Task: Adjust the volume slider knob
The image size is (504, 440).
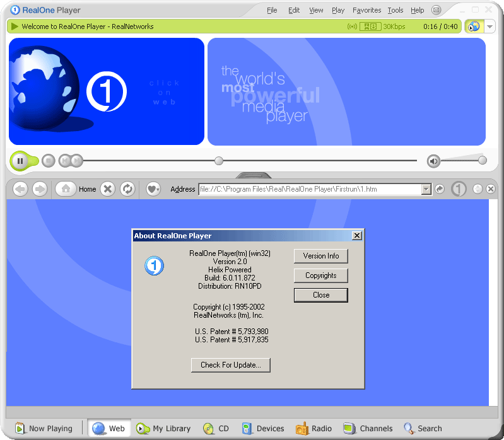Action: pyautogui.click(x=482, y=160)
